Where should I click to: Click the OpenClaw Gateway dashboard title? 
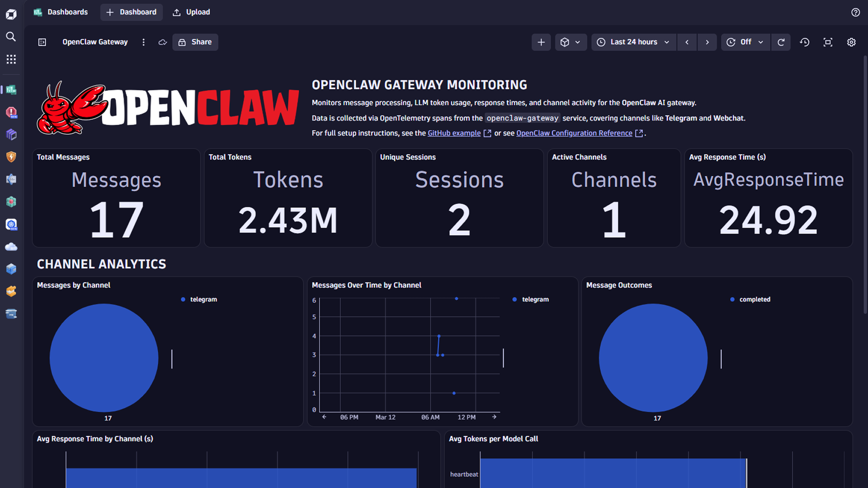click(x=95, y=42)
